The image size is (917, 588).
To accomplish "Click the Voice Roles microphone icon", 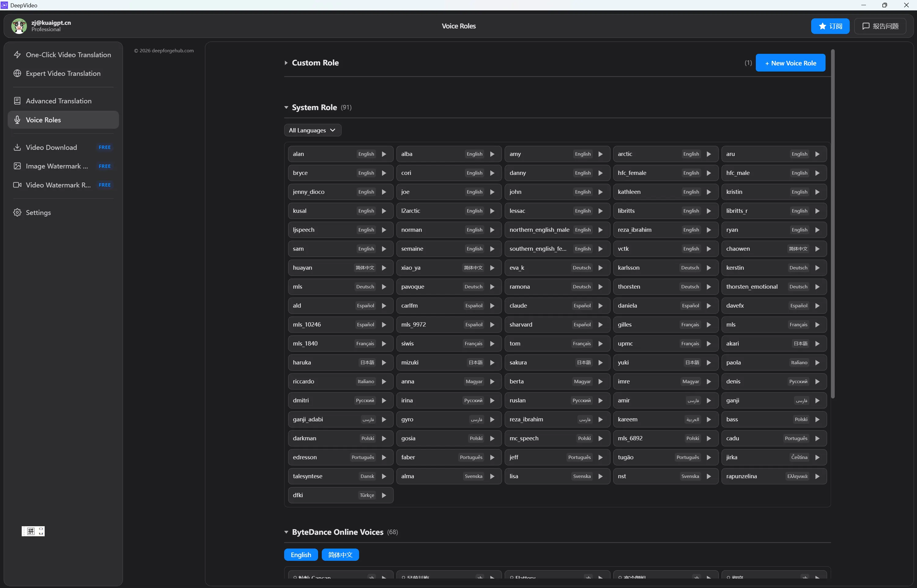I will 17,120.
